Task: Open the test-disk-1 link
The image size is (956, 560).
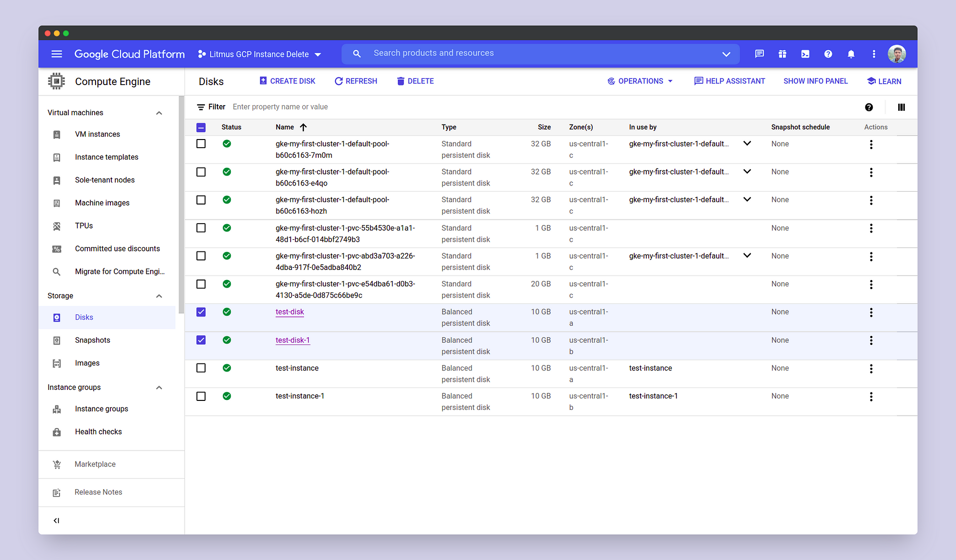Action: [x=293, y=340]
